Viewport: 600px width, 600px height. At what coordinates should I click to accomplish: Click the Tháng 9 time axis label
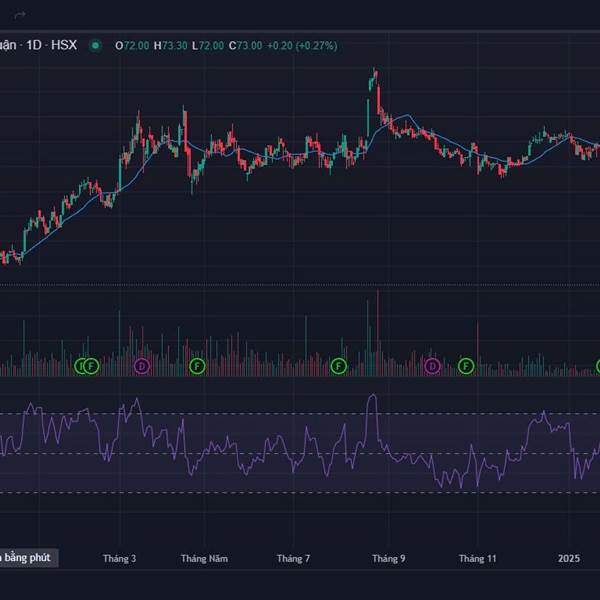click(389, 559)
